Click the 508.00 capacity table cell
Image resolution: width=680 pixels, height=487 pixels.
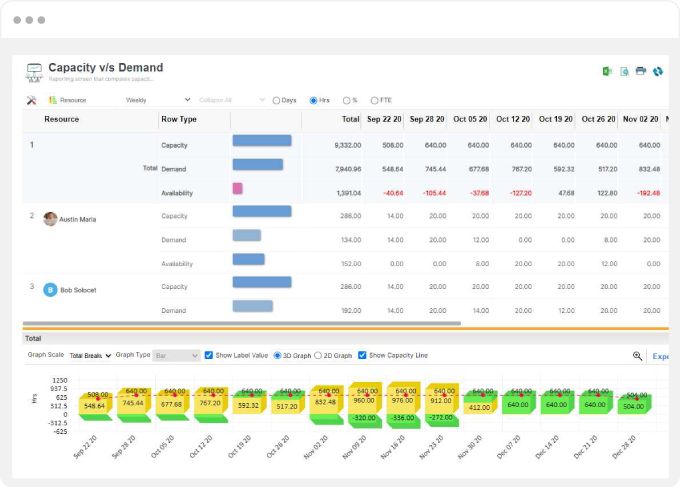coord(392,145)
